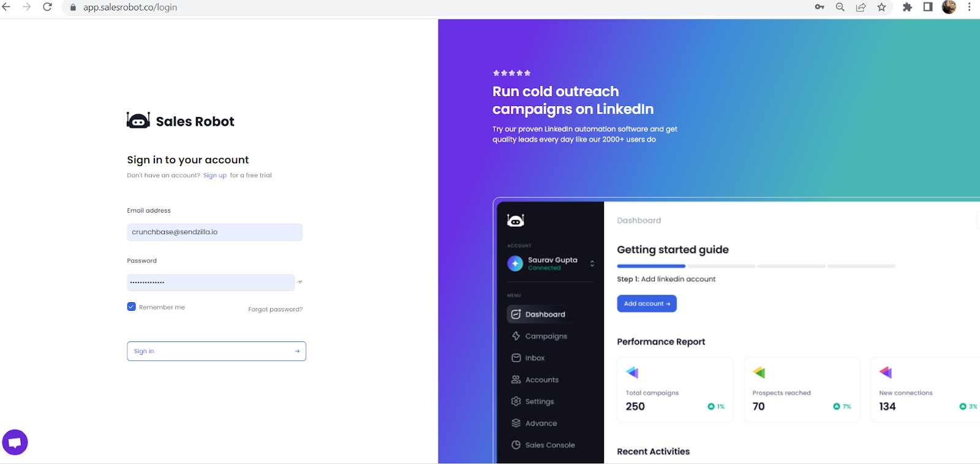Click the 1% growth indicator
980x464 pixels.
(716, 406)
